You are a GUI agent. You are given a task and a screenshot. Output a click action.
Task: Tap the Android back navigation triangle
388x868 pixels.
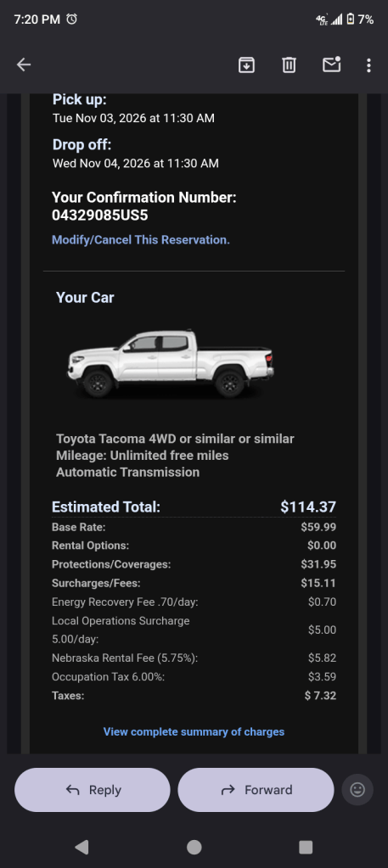[x=82, y=847]
